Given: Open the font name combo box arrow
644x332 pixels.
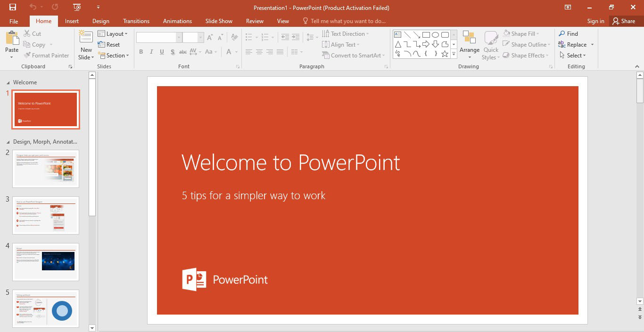Looking at the screenshot, I should point(179,38).
